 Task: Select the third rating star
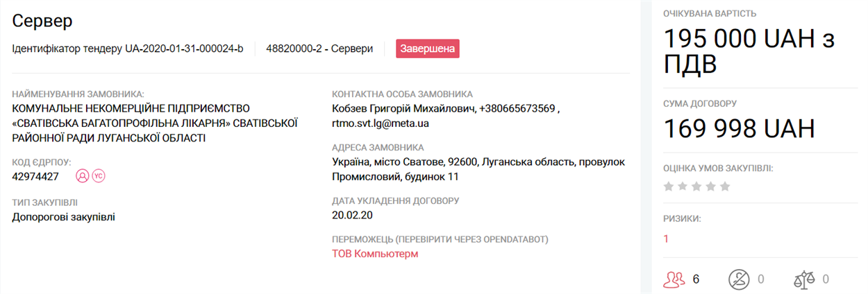pyautogui.click(x=697, y=186)
